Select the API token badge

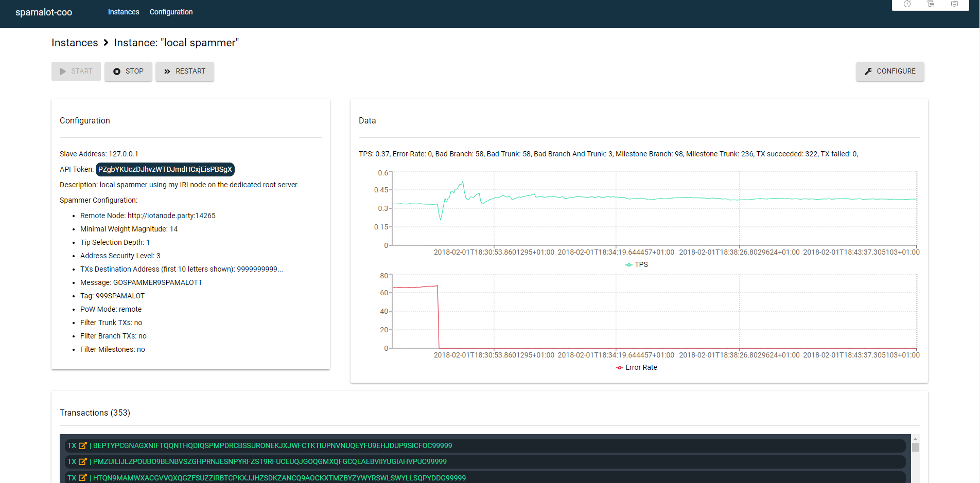165,169
